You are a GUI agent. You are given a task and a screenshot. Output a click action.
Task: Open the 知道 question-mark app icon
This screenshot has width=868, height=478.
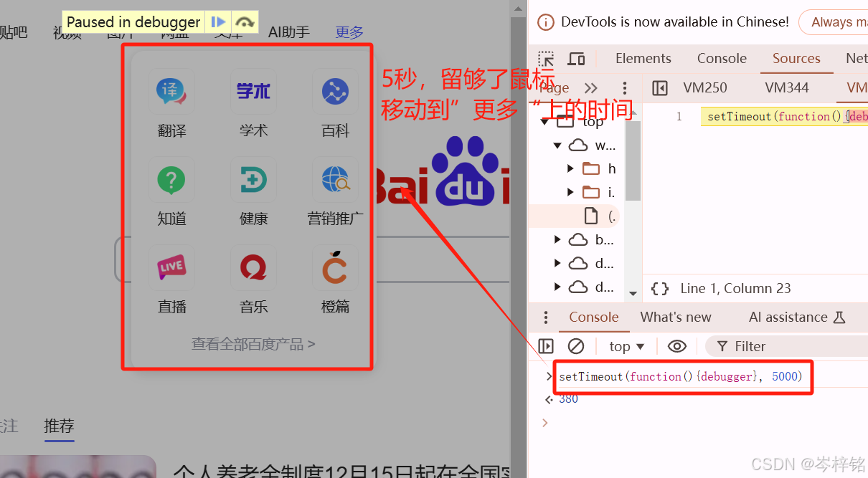coord(171,179)
